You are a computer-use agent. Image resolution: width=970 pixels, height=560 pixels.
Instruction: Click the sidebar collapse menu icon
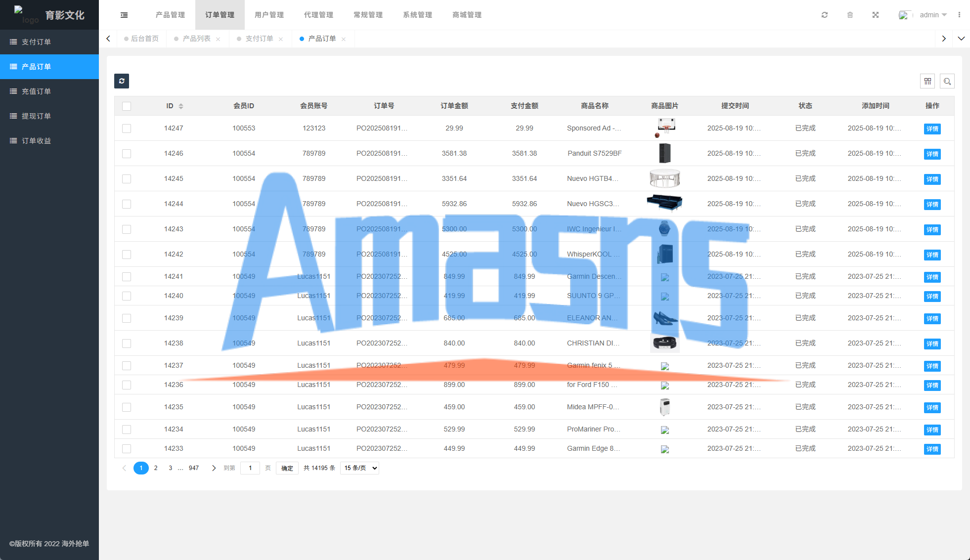124,15
